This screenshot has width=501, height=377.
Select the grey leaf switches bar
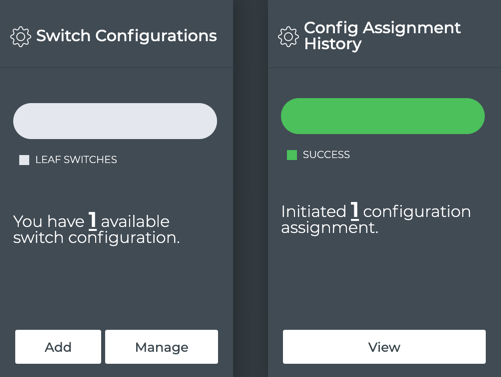pyautogui.click(x=115, y=121)
